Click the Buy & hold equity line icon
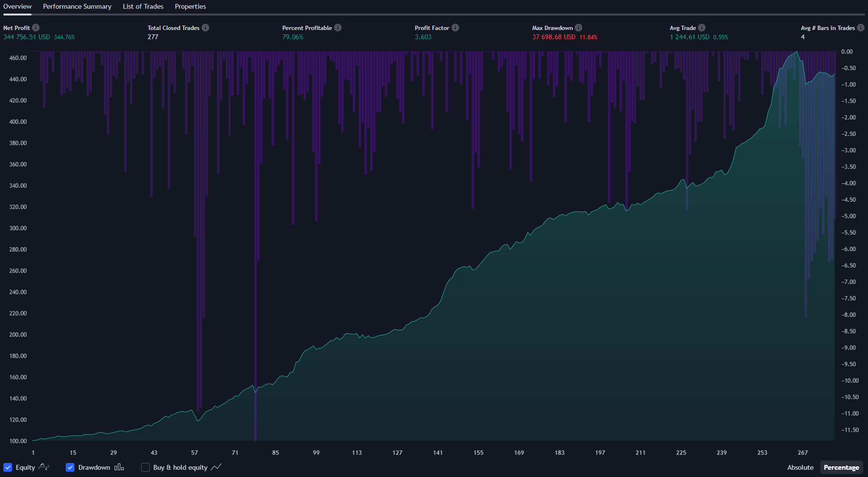Viewport: 868px width, 477px height. [x=216, y=467]
